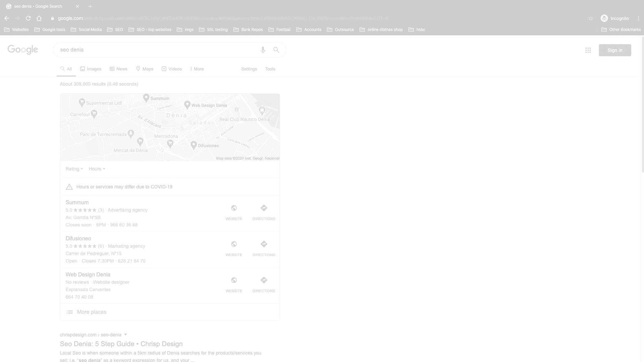This screenshot has width=644, height=362.
Task: Click the COVID-19 hours notice
Action: (170, 187)
